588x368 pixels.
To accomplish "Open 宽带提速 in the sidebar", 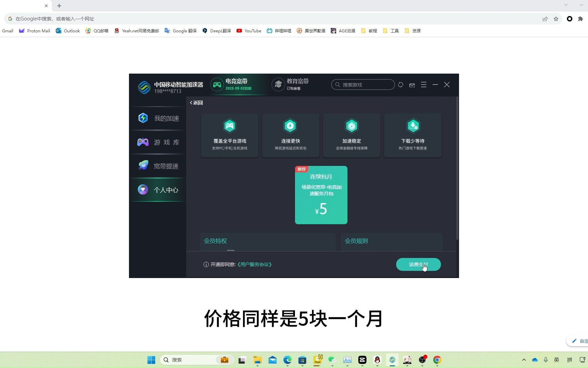I will point(158,166).
